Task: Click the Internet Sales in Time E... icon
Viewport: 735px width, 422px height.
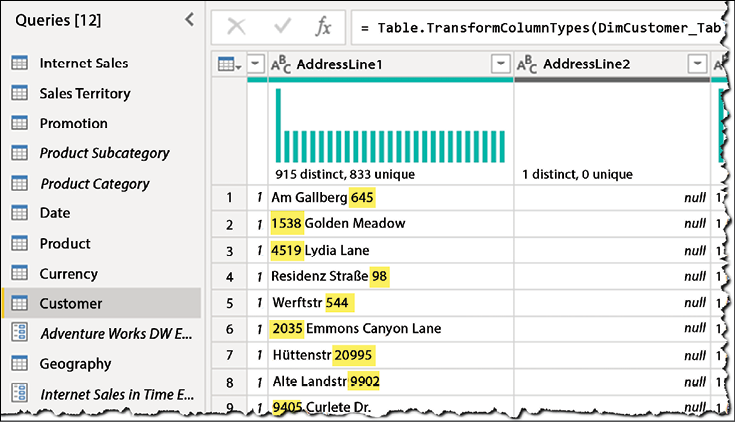Action: click(x=20, y=393)
